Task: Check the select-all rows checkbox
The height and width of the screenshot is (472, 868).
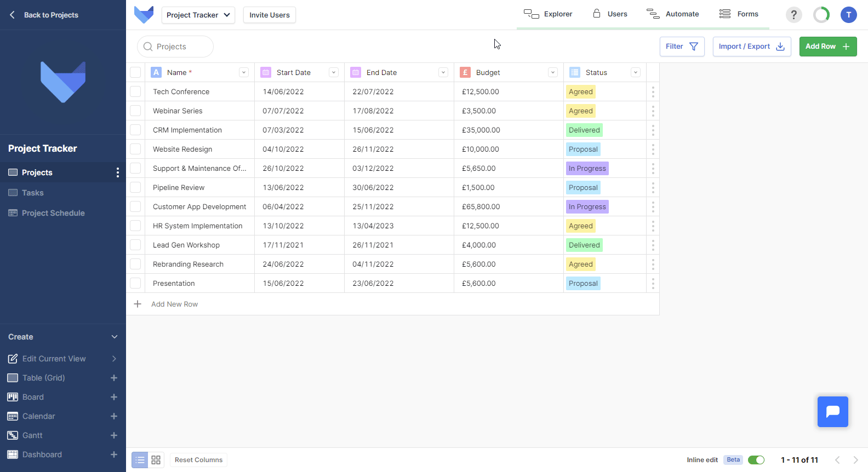Action: [135, 72]
